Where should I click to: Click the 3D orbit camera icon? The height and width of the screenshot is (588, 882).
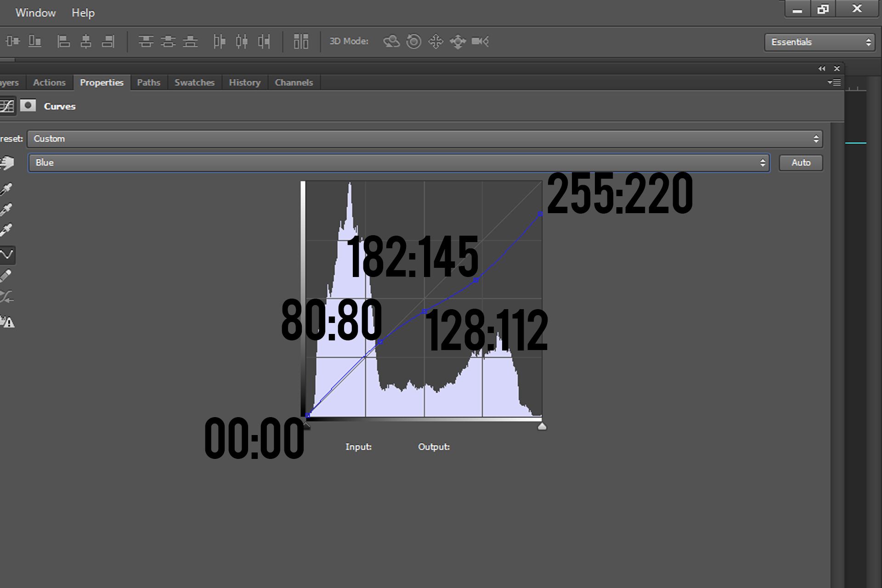pos(391,41)
